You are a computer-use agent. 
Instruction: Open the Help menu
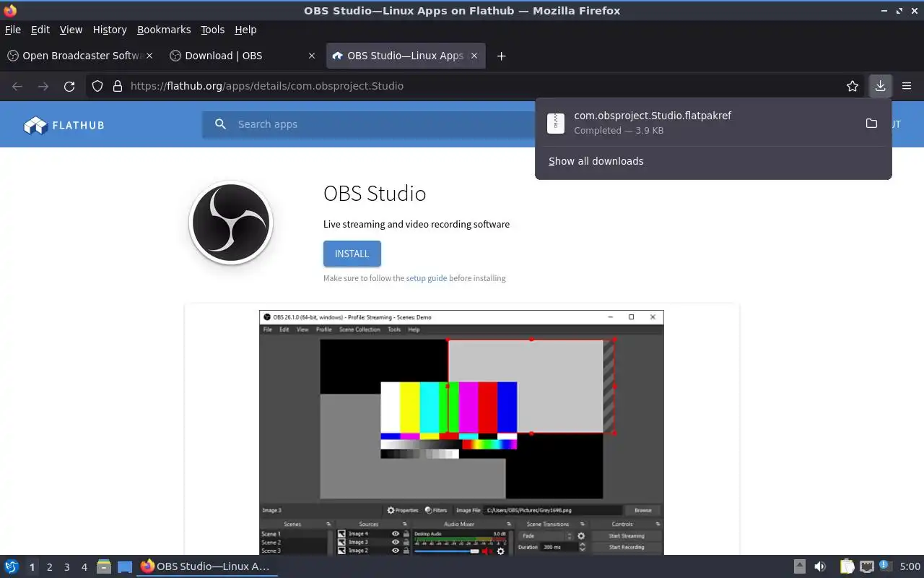click(245, 30)
